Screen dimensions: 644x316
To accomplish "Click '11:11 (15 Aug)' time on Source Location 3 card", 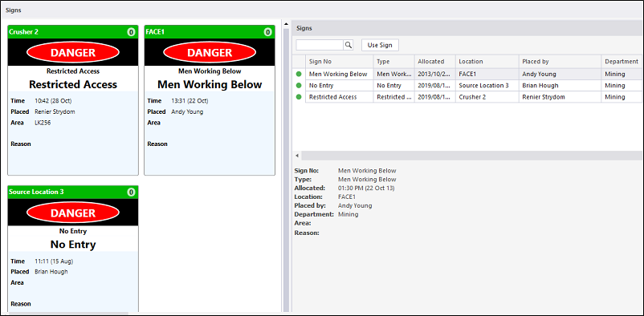I will (54, 261).
